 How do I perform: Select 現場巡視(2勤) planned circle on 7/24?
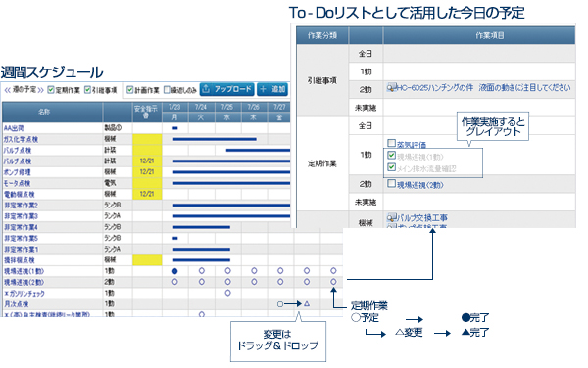(x=201, y=282)
